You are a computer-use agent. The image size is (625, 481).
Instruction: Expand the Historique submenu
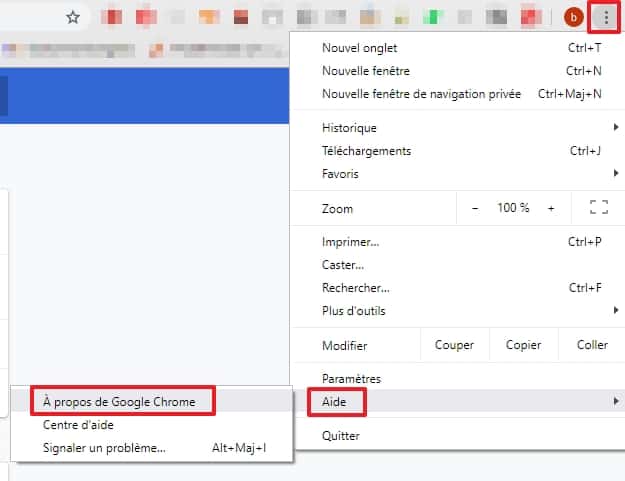(457, 128)
